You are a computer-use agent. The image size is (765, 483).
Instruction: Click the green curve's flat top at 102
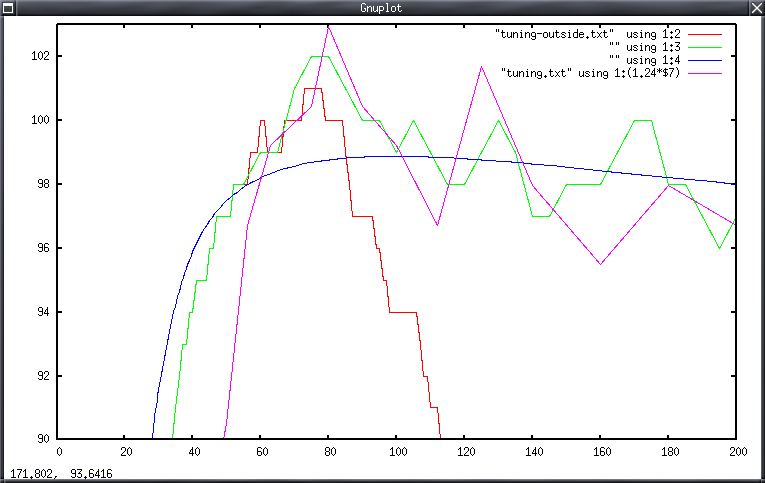click(320, 57)
